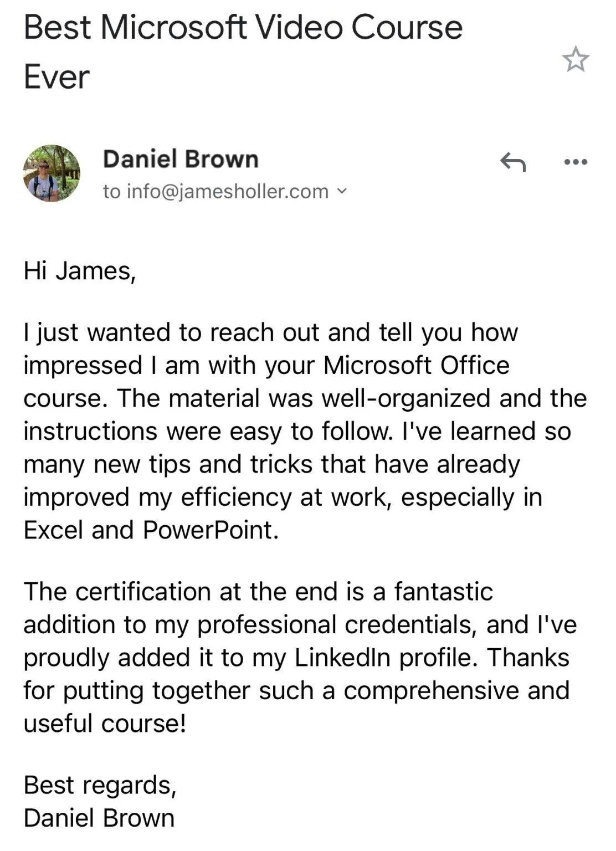Image resolution: width=616 pixels, height=851 pixels.
Task: Click the word LinkedIn in the message
Action: tap(342, 658)
